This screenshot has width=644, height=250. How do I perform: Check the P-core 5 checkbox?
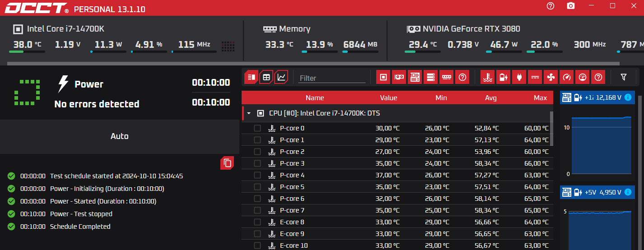coord(257,187)
